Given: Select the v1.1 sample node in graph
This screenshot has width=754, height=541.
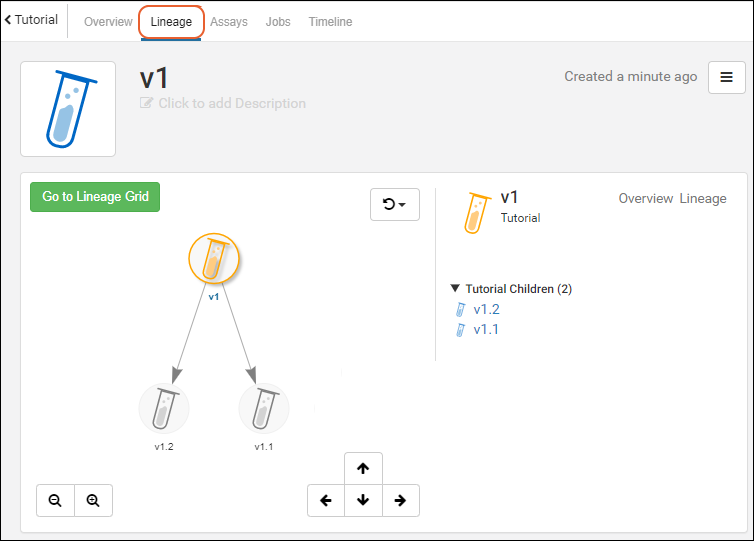Looking at the screenshot, I should 264,408.
